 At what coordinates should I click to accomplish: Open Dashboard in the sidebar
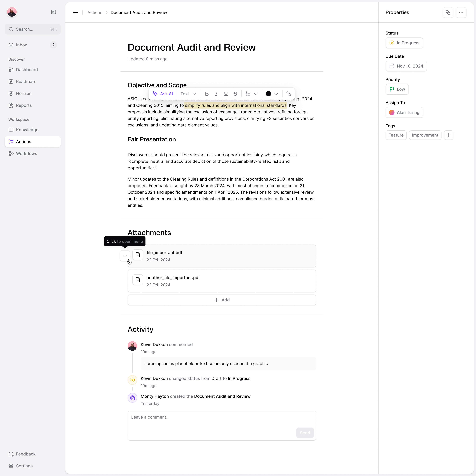tap(27, 70)
